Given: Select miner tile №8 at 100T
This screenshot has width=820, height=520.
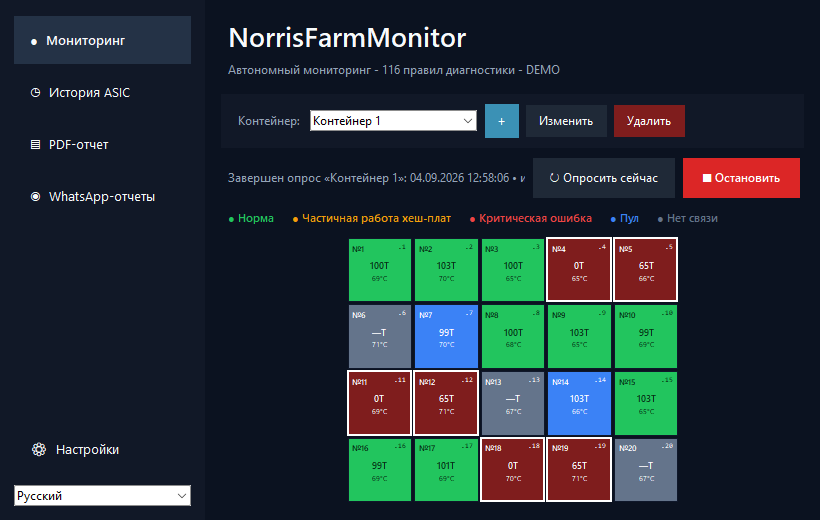Looking at the screenshot, I should pyautogui.click(x=512, y=336).
